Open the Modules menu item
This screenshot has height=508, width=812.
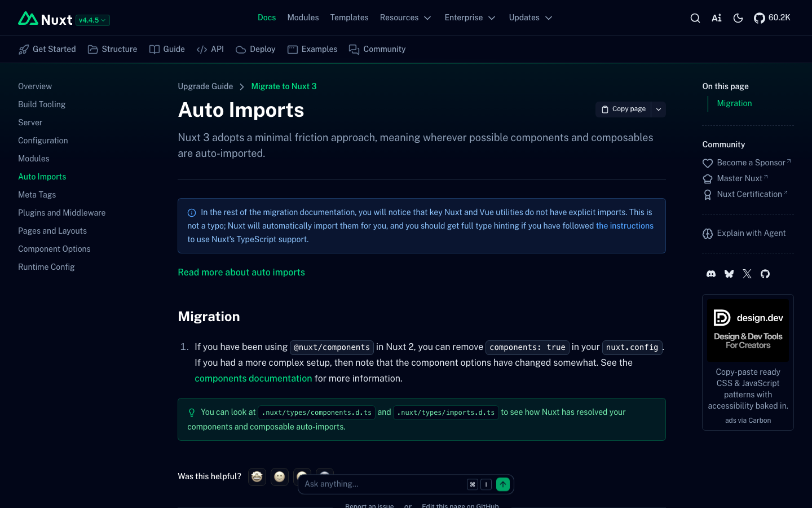pos(303,17)
